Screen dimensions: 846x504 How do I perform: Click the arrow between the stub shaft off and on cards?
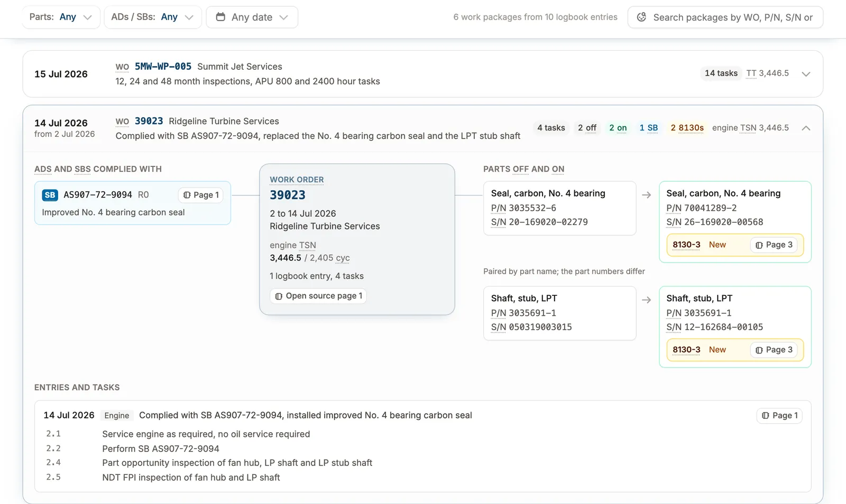(646, 300)
